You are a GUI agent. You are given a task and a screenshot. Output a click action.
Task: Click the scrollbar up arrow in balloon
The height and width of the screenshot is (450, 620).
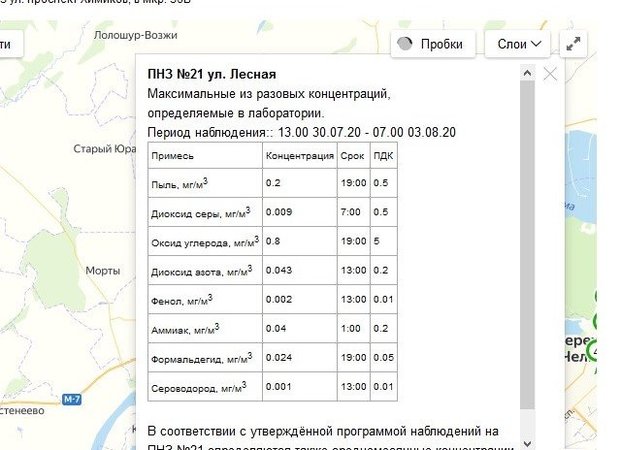[527, 73]
